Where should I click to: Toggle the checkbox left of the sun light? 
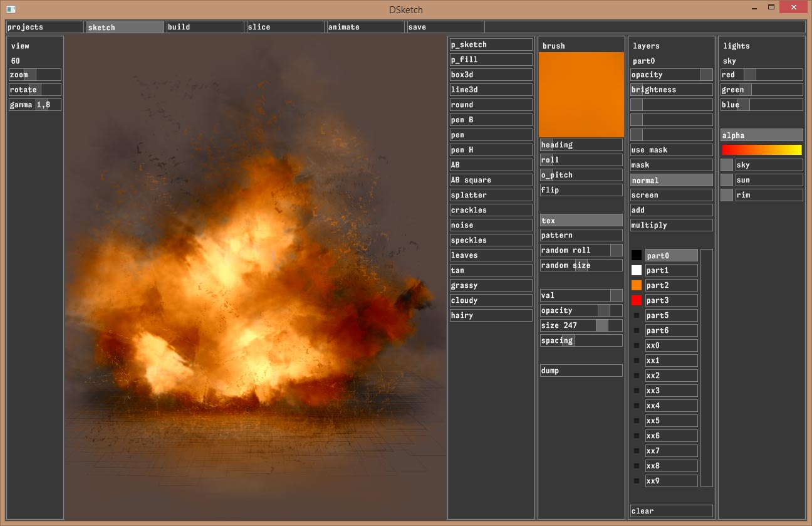pos(726,180)
